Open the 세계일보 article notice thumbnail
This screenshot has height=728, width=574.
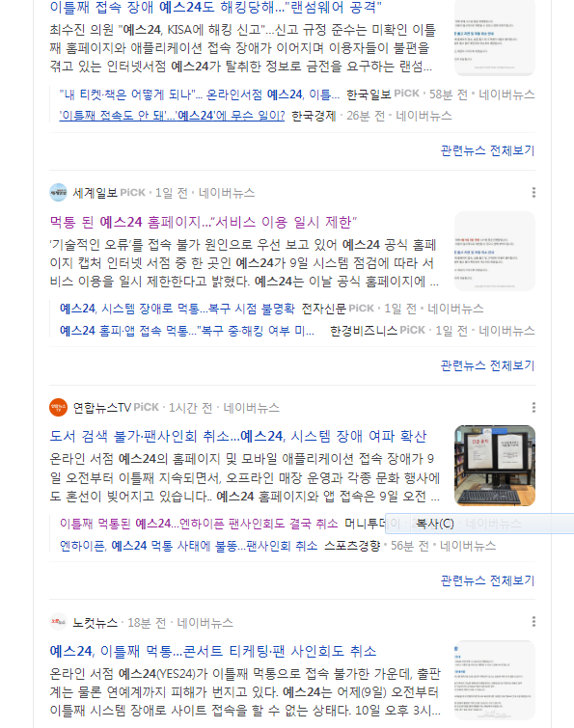point(495,251)
